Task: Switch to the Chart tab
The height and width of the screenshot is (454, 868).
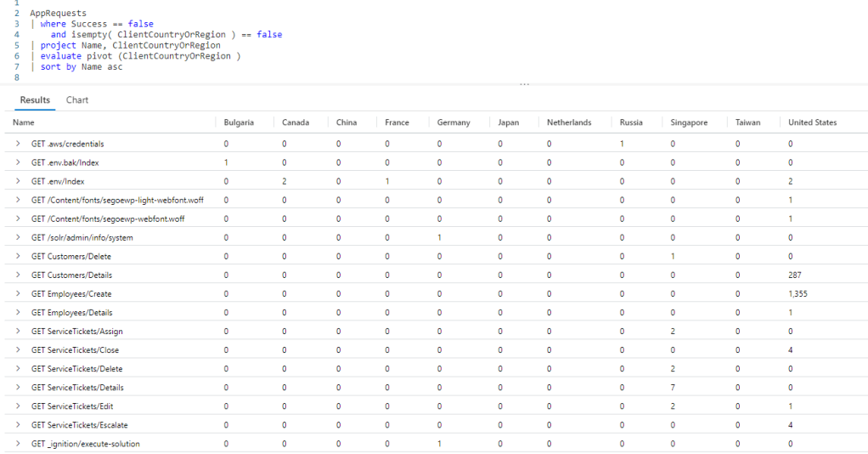Action: [77, 100]
